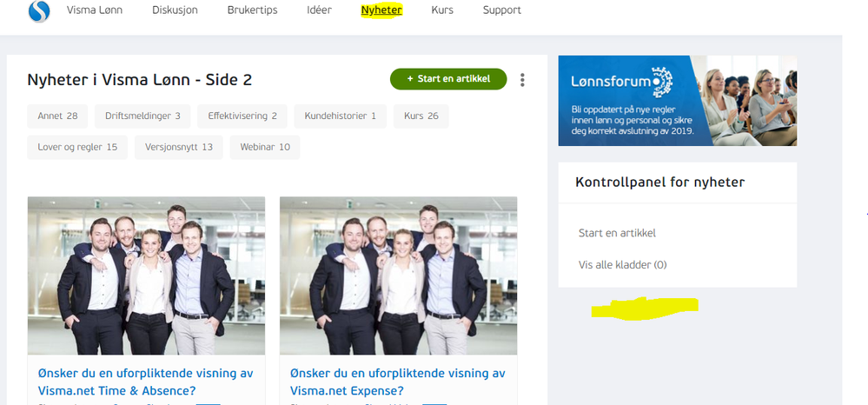Select the highlighted Nyheter tab

pos(381,10)
